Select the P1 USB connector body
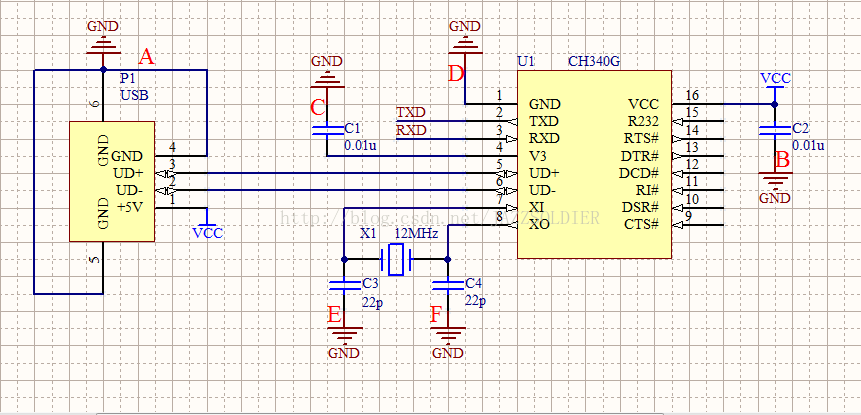The height and width of the screenshot is (415, 861). pos(111,181)
